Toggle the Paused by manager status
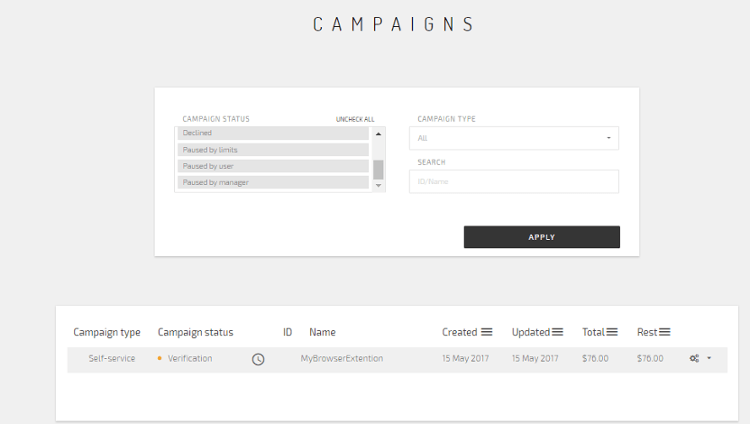The image size is (750, 424). tap(273, 182)
